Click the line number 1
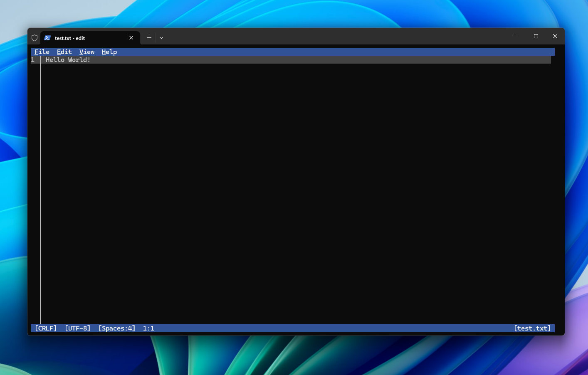 click(32, 59)
